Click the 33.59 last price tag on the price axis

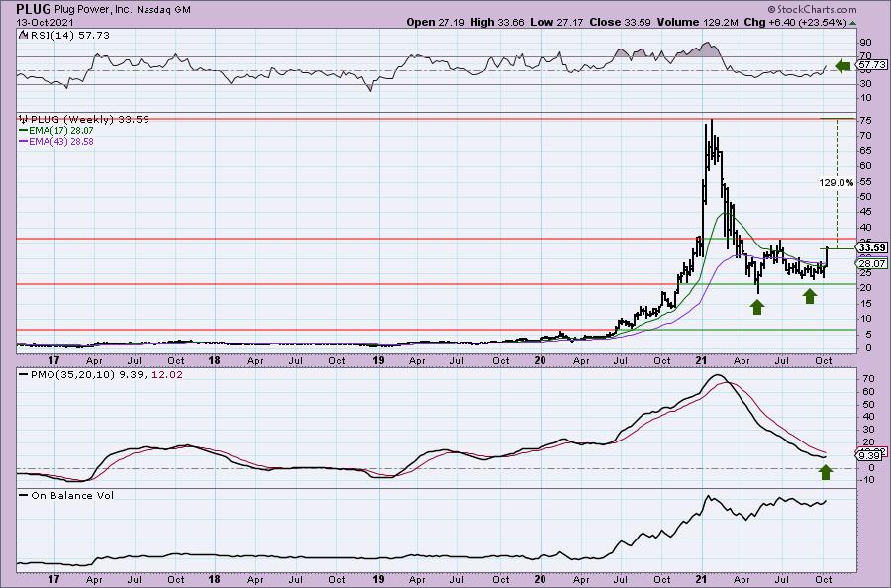click(872, 247)
